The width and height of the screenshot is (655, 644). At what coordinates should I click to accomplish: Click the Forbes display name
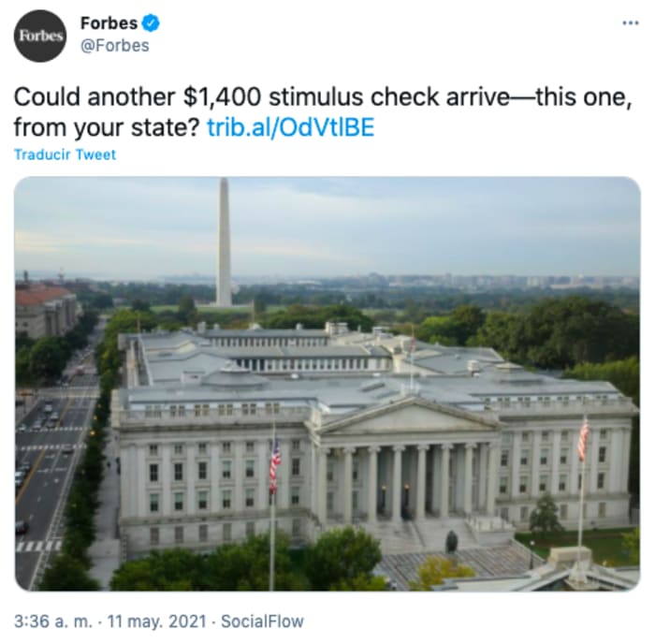tap(109, 23)
